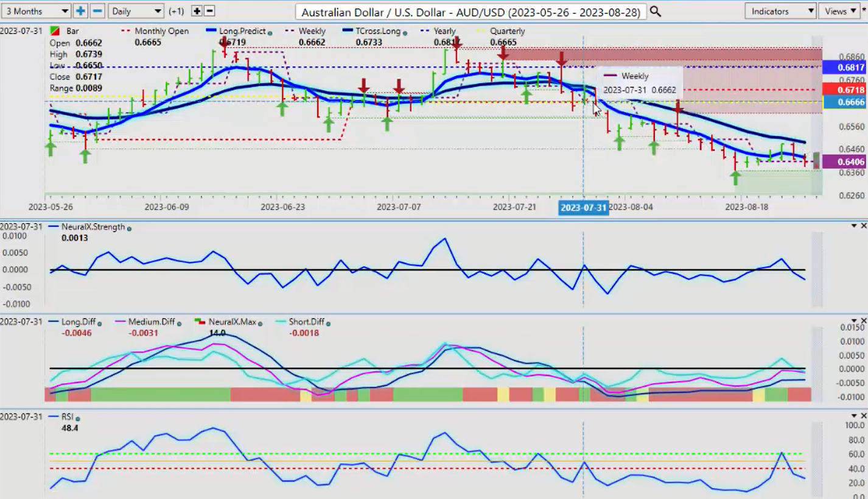This screenshot has width=868, height=499.
Task: Select the Quarterly legend entry
Action: click(x=507, y=31)
